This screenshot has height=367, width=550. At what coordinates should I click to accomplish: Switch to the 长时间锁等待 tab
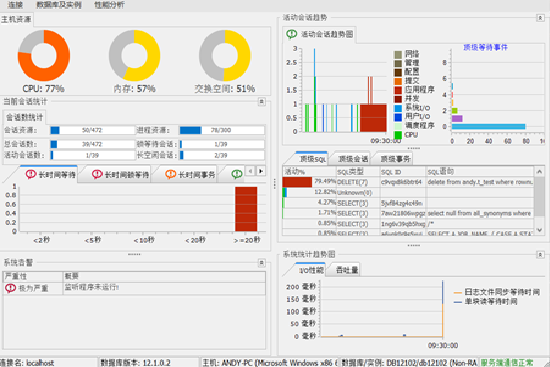coord(120,174)
